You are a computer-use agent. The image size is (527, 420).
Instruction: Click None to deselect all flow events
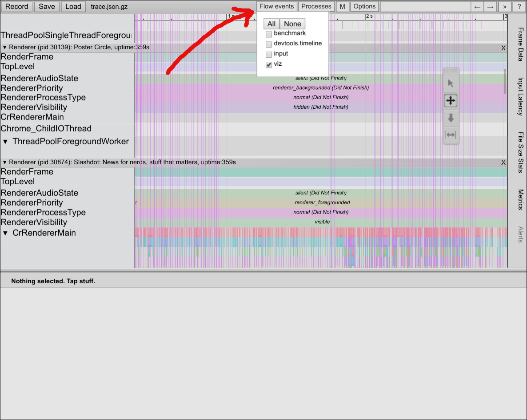(x=292, y=24)
